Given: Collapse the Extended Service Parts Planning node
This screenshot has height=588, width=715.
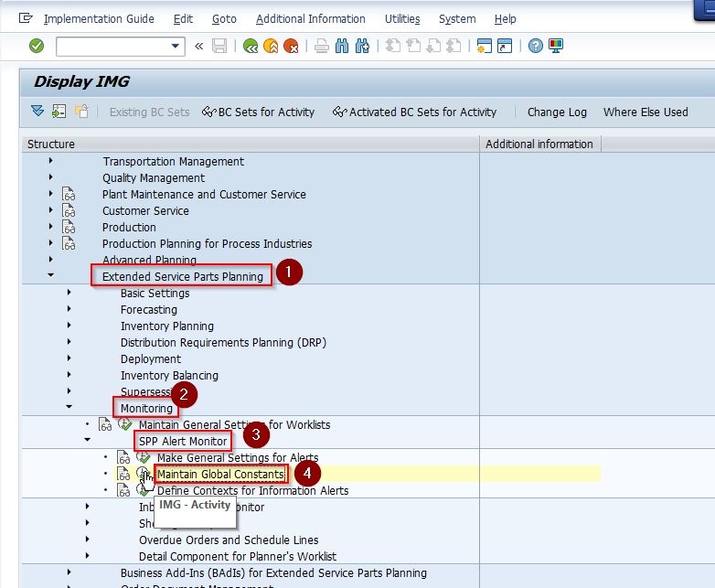Looking at the screenshot, I should pyautogui.click(x=50, y=275).
